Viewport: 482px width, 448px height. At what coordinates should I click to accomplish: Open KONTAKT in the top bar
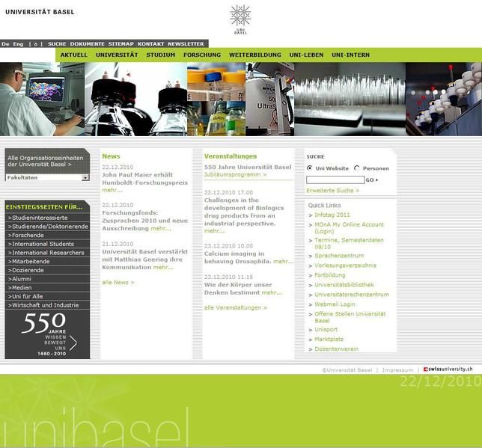tap(150, 44)
